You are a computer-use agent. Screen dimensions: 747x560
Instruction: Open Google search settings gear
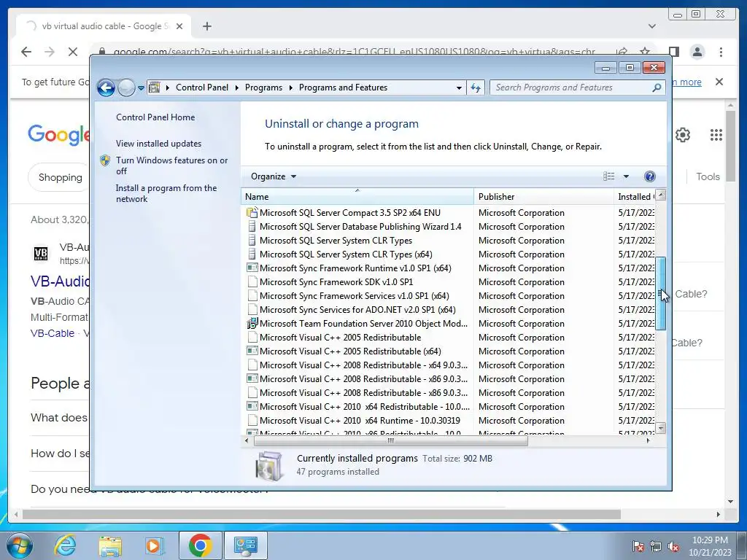[683, 135]
